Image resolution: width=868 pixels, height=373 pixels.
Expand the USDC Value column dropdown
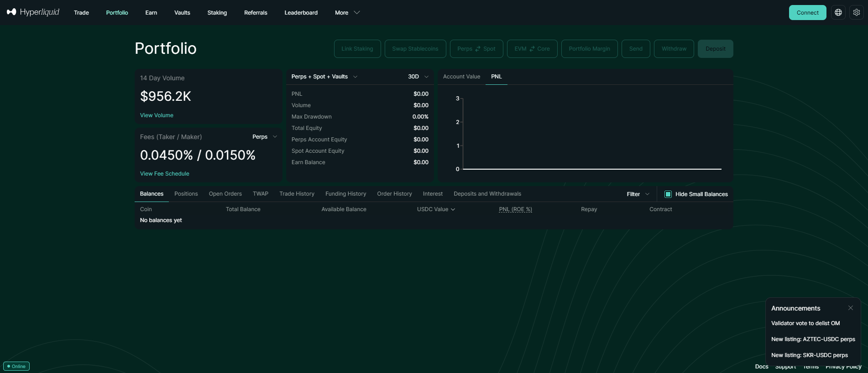coord(436,209)
